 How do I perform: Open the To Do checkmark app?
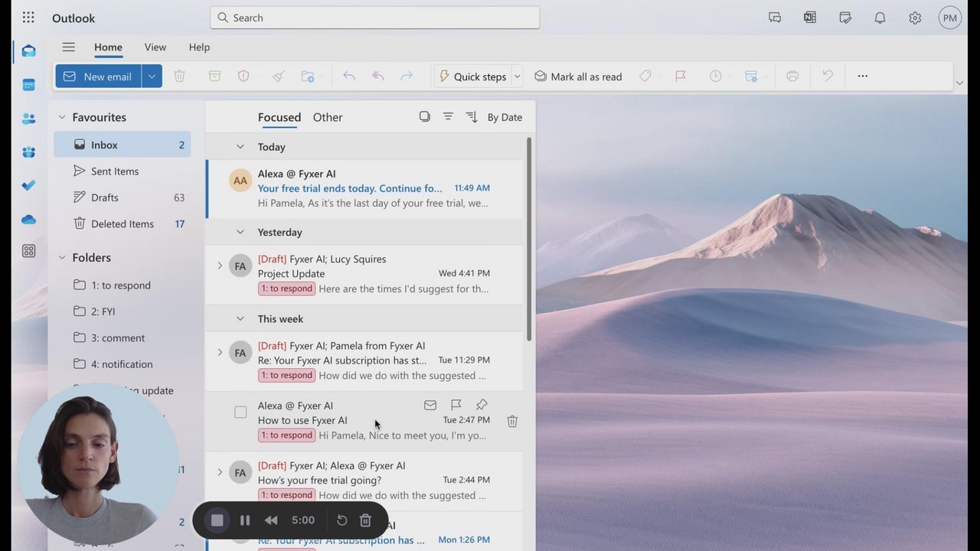point(28,185)
